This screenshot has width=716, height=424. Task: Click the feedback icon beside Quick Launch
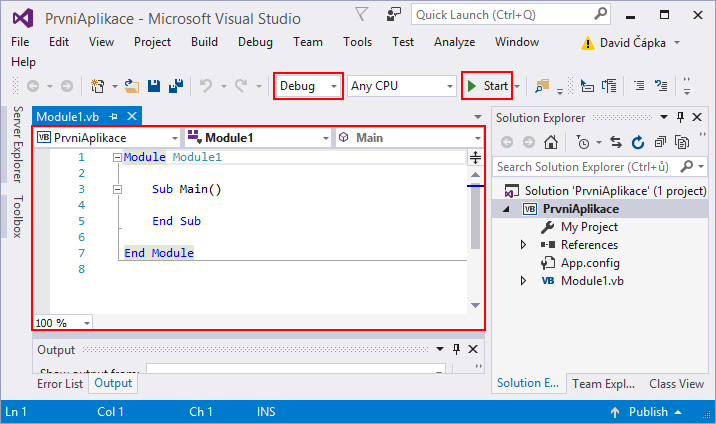coord(393,14)
